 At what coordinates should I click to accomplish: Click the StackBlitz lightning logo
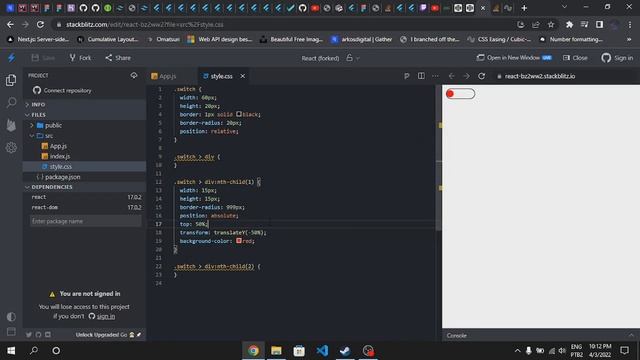(x=11, y=58)
